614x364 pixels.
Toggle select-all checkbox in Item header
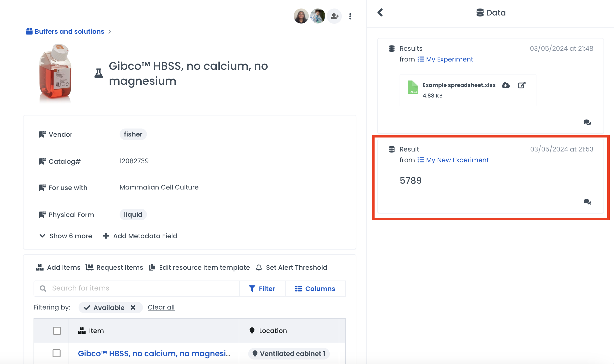(57, 331)
